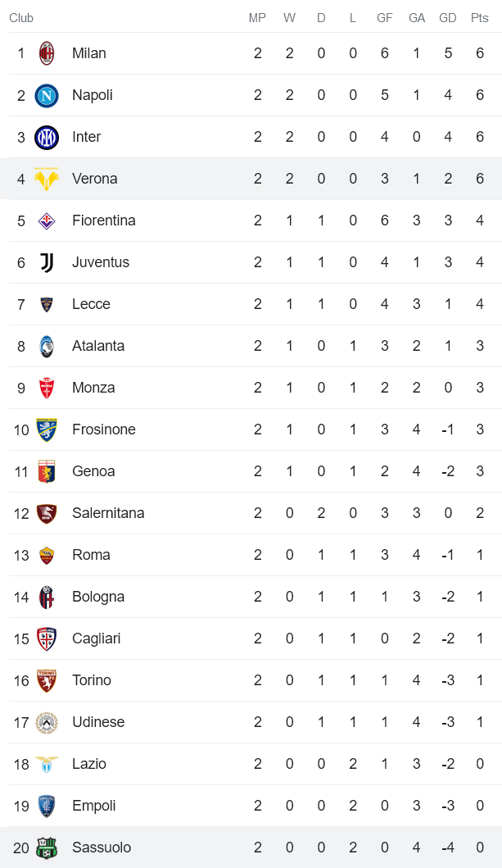Open the Verona team link
This screenshot has width=502, height=868.
[94, 179]
